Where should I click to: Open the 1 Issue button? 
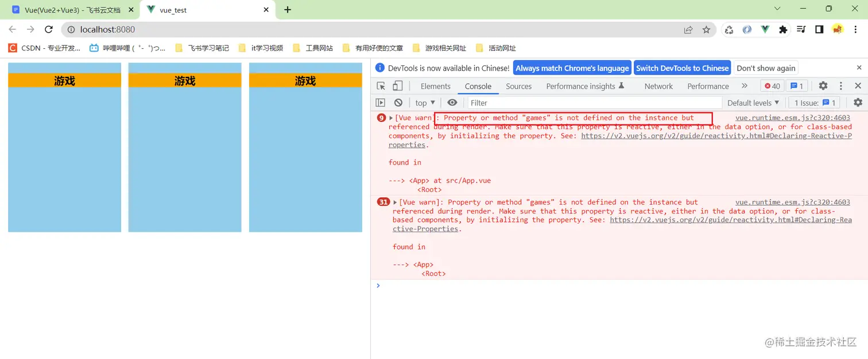pos(815,103)
